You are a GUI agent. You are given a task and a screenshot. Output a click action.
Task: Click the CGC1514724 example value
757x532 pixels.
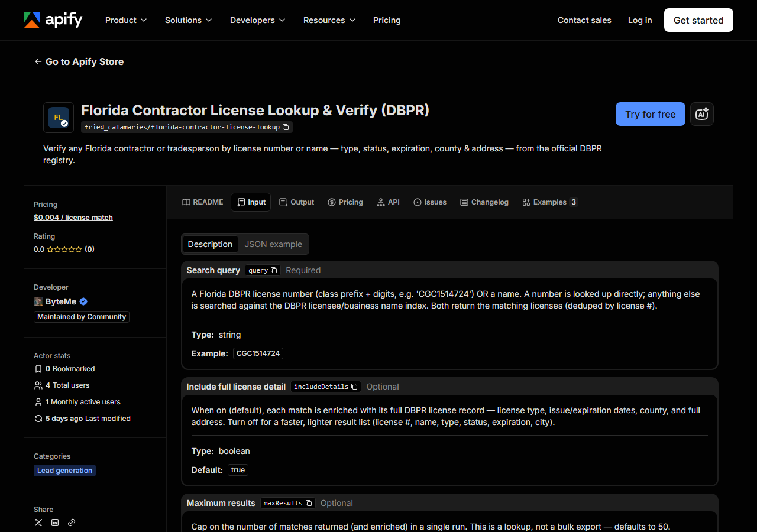(x=258, y=353)
